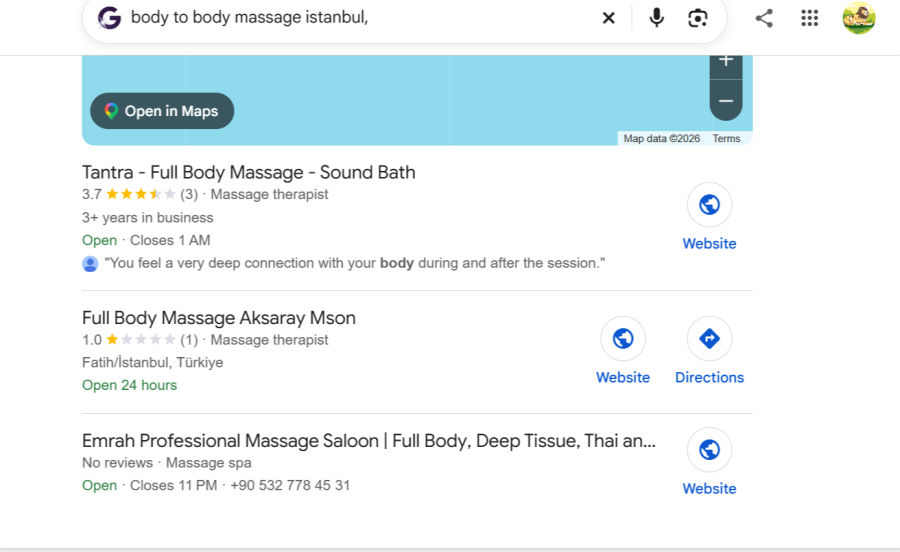Click the search input field text
The image size is (900, 552).
pos(249,17)
